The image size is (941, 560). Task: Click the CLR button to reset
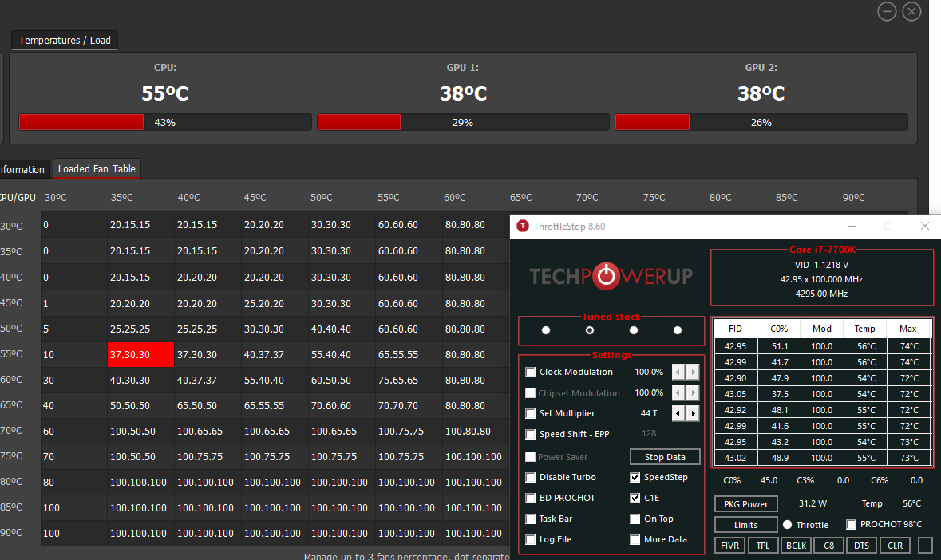coord(896,546)
